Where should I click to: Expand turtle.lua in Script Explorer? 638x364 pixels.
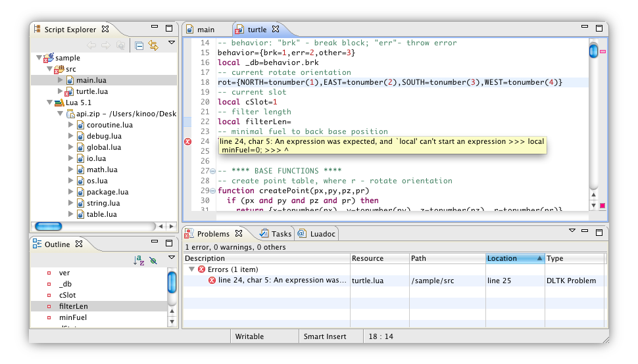click(61, 91)
